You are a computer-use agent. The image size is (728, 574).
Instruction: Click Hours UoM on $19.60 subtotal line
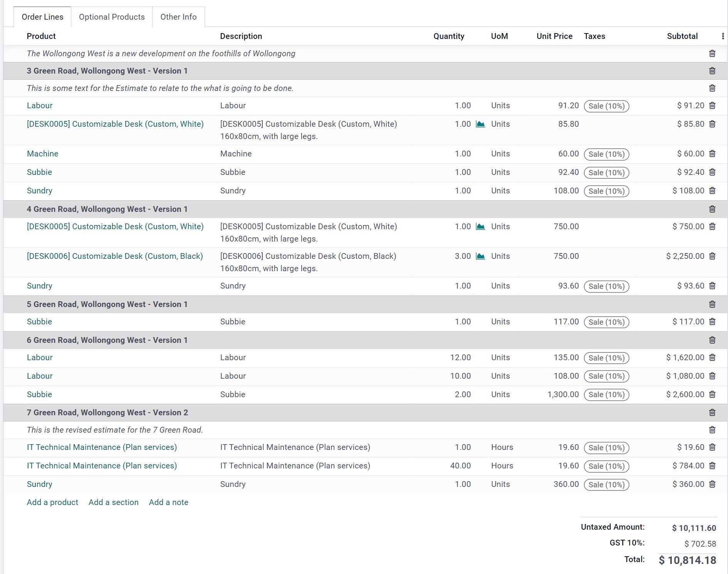[x=502, y=447]
